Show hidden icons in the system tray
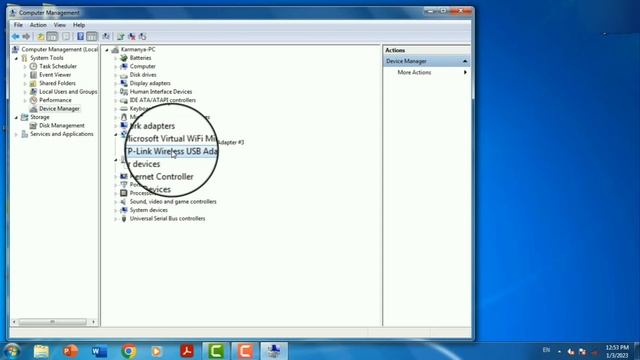 tap(559, 351)
